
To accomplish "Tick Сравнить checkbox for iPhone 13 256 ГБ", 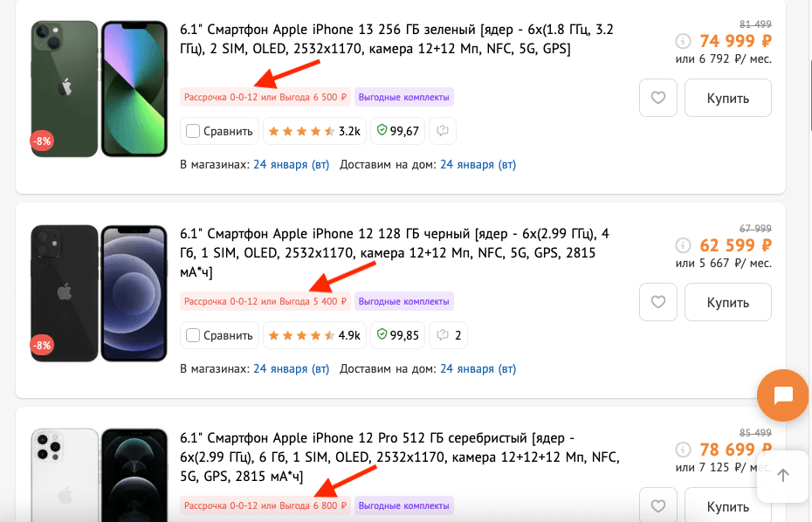I will point(193,131).
